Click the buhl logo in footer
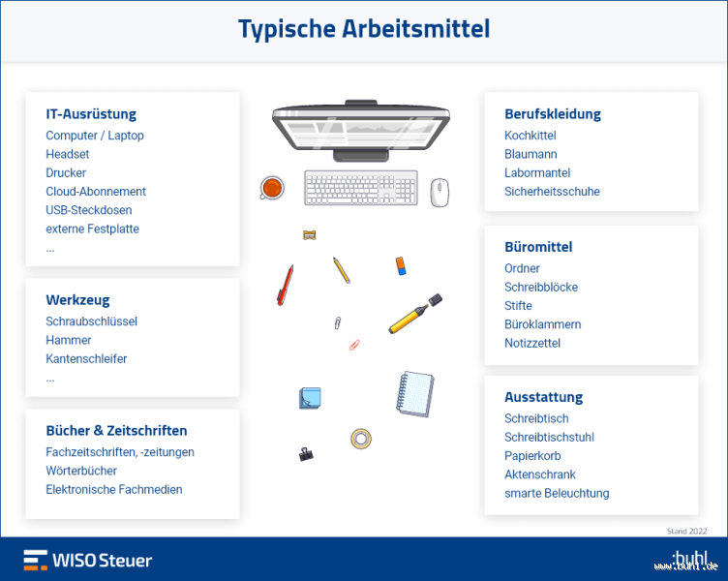This screenshot has height=581, width=728. point(689,560)
